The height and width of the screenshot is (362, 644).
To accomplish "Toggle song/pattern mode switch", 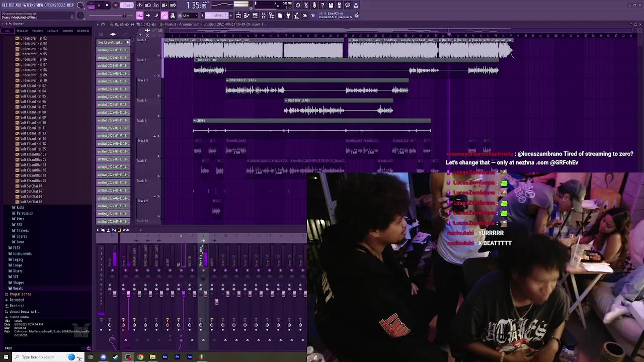I will click(x=91, y=6).
